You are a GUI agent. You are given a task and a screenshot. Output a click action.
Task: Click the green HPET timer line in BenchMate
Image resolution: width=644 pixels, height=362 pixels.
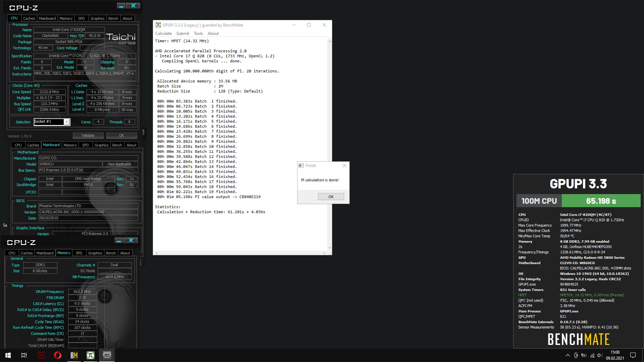[571, 295]
